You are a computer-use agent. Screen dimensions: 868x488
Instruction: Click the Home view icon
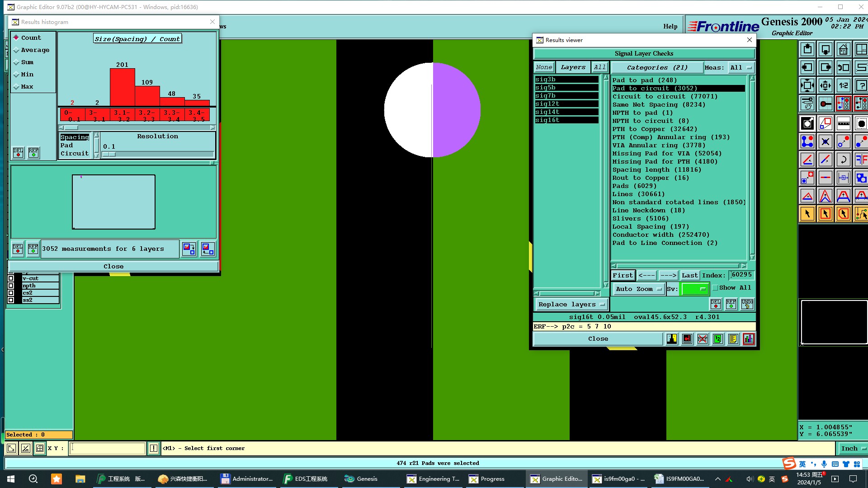[843, 49]
